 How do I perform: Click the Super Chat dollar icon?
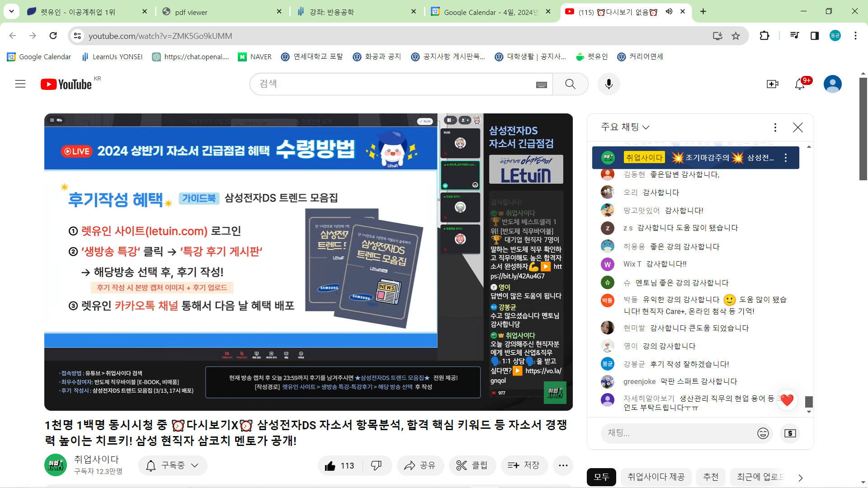[790, 433]
